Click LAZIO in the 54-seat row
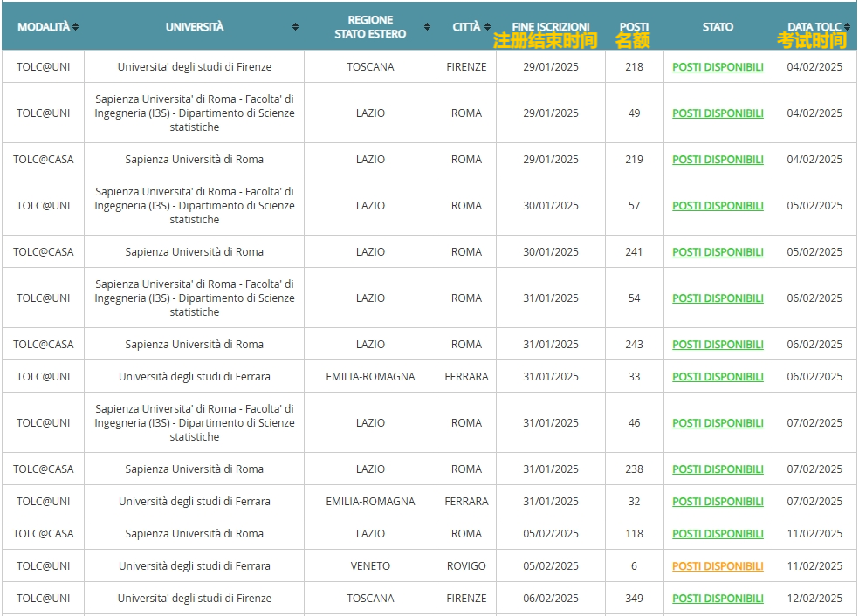 pyautogui.click(x=370, y=298)
